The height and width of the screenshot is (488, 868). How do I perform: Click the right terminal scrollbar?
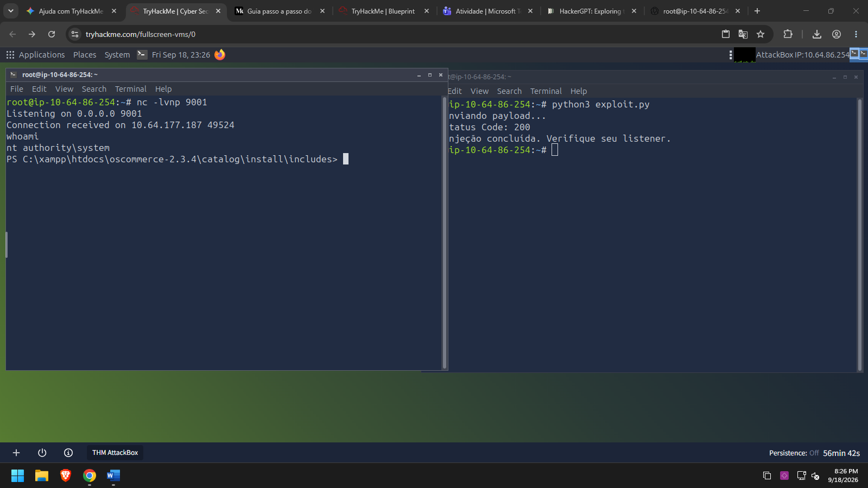click(860, 235)
